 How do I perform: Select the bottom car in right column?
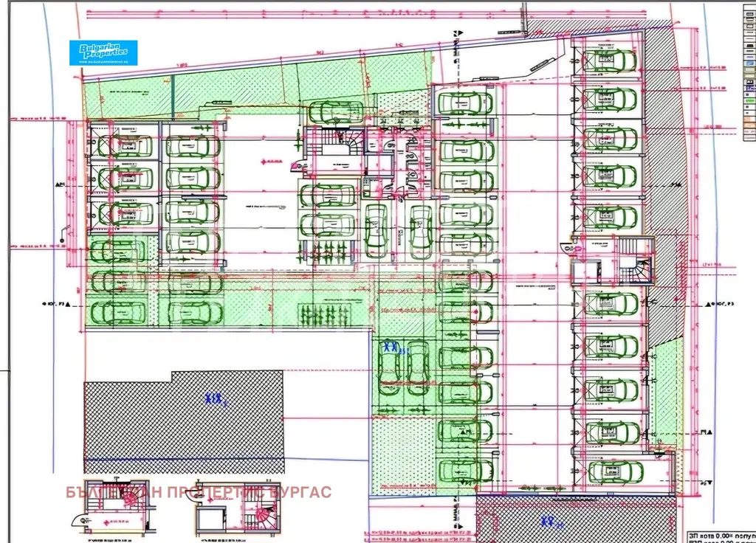pos(615,470)
